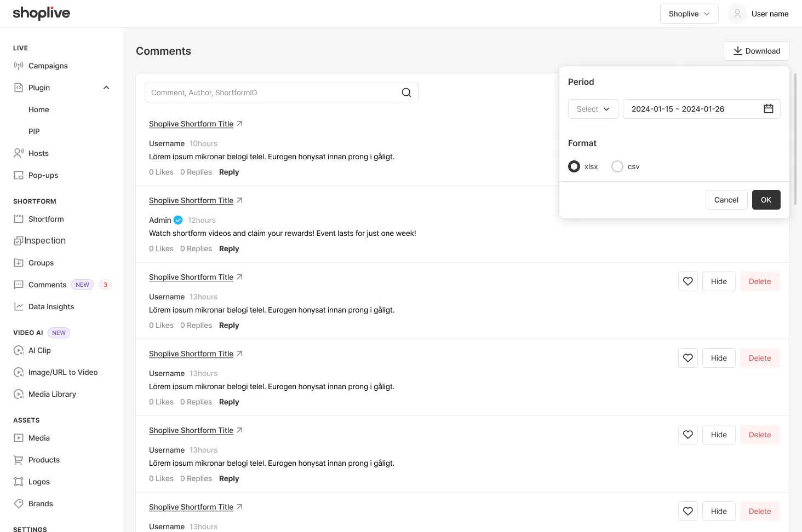Viewport: 802px width, 532px height.
Task: Collapse the Plugin menu chevron
Action: 106,88
